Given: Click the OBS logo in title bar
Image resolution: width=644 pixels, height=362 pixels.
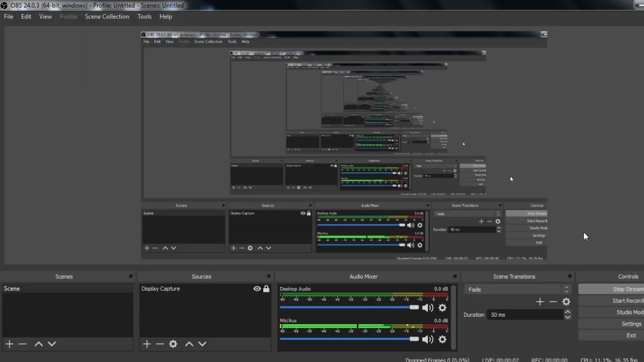Looking at the screenshot, I should [x=5, y=6].
